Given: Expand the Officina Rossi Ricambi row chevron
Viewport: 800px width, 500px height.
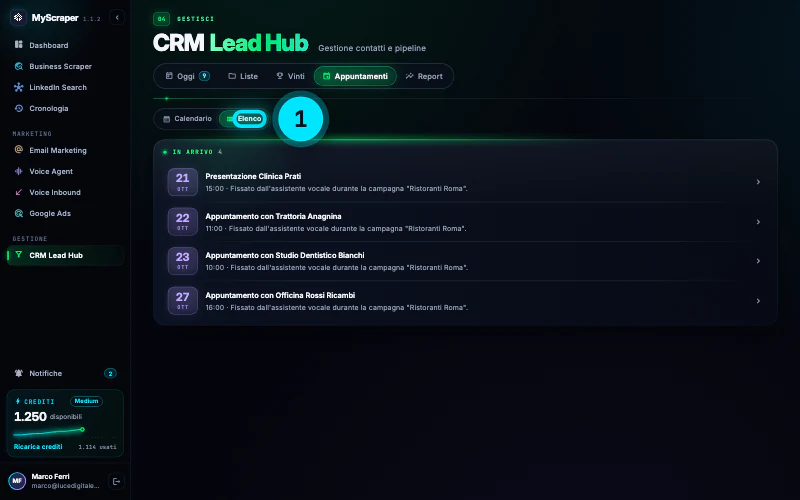Looking at the screenshot, I should (758, 301).
